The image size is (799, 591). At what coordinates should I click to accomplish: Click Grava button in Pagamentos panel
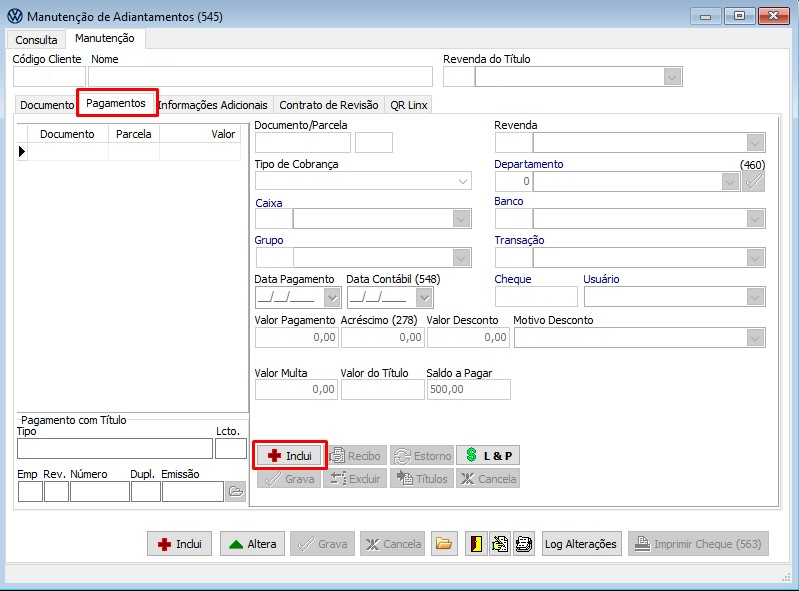[289, 479]
